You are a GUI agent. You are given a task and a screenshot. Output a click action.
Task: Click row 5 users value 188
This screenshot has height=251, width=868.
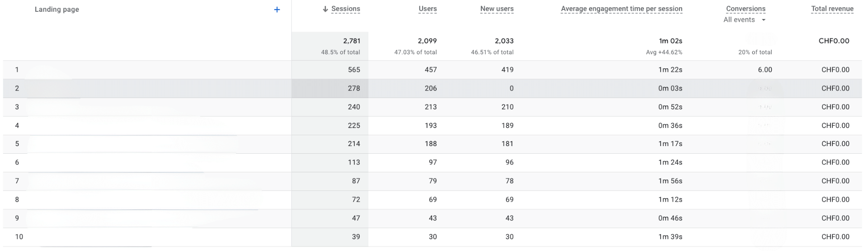point(430,144)
